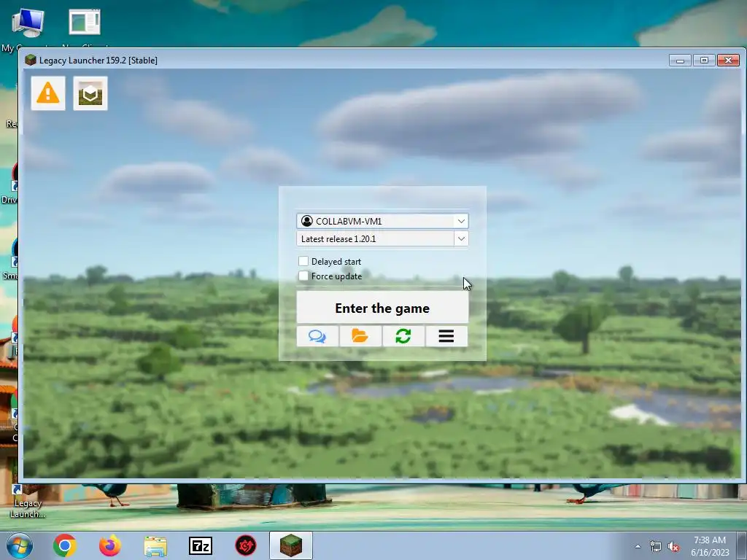Show hidden system tray icons
The image size is (747, 560).
pos(638,546)
